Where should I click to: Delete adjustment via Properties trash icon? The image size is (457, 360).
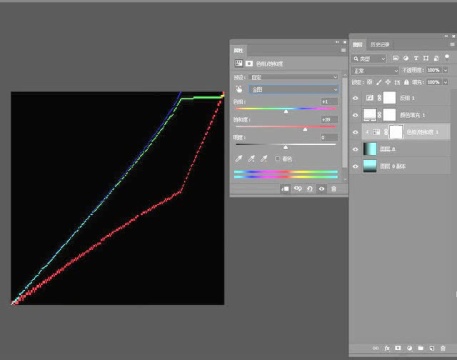[x=333, y=189]
